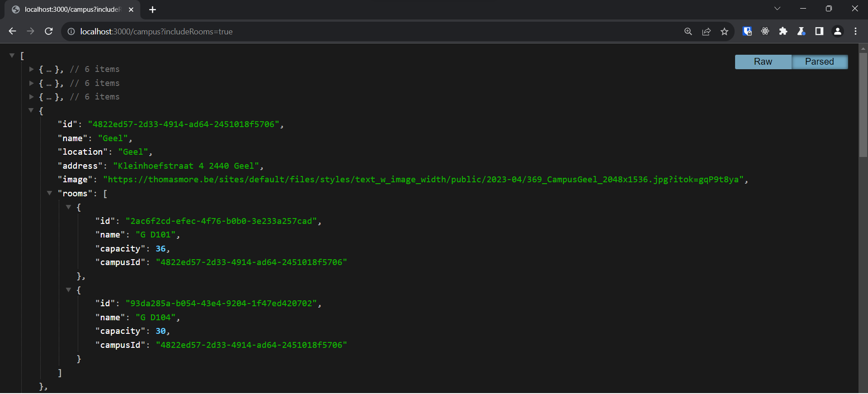The width and height of the screenshot is (868, 394).
Task: Collapse the G D101 room object
Action: (69, 207)
